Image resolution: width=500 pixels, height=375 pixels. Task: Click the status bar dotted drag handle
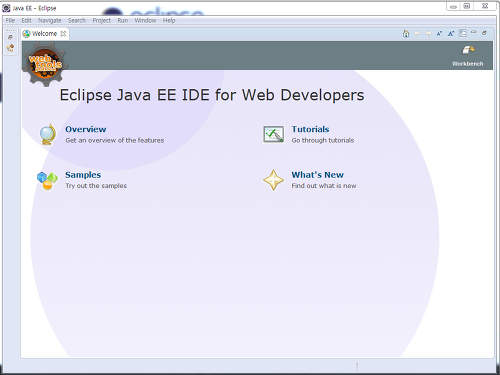[x=357, y=367]
